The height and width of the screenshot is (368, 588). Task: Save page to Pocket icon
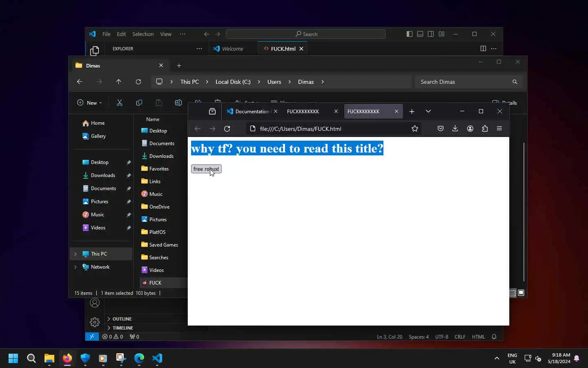440,128
